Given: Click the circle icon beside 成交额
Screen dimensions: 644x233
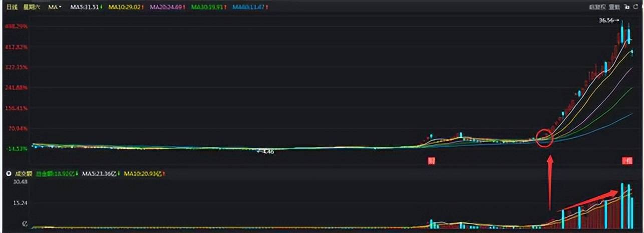Looking at the screenshot, I should coord(8,173).
